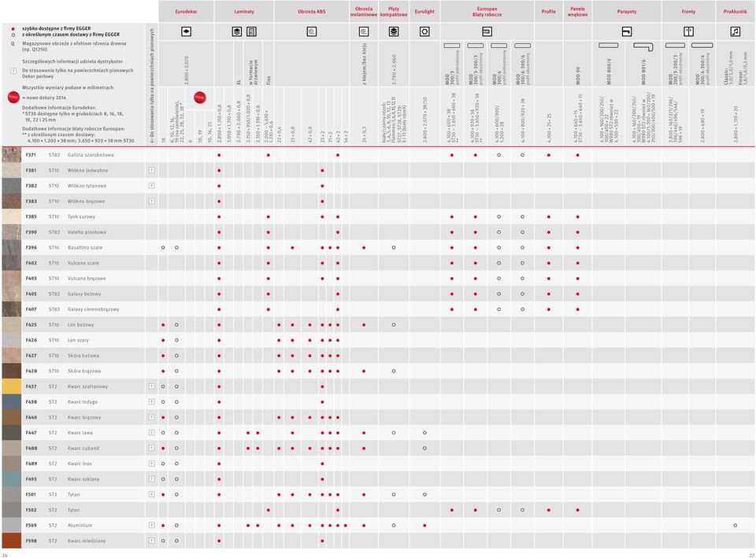This screenshot has width=756, height=558.
Task: Open the Eurolight column header
Action: (424, 12)
